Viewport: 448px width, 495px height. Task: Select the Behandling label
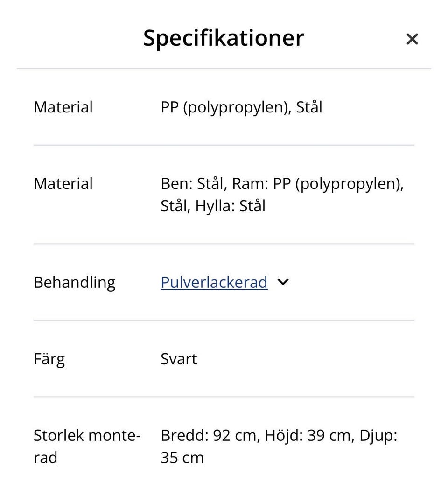(x=74, y=283)
